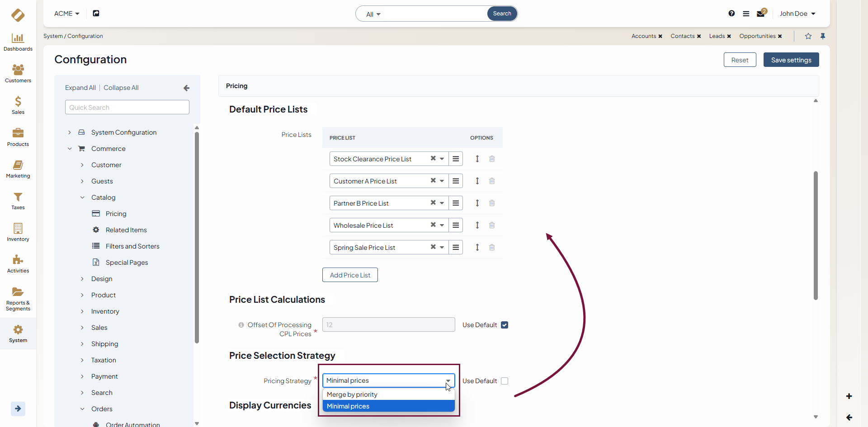The image size is (868, 427).
Task: Click the Add Price List button
Action: 350,275
